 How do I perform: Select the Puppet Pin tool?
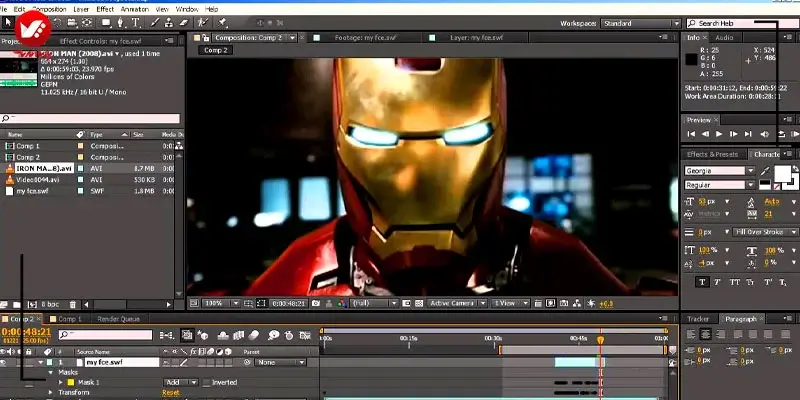click(222, 22)
